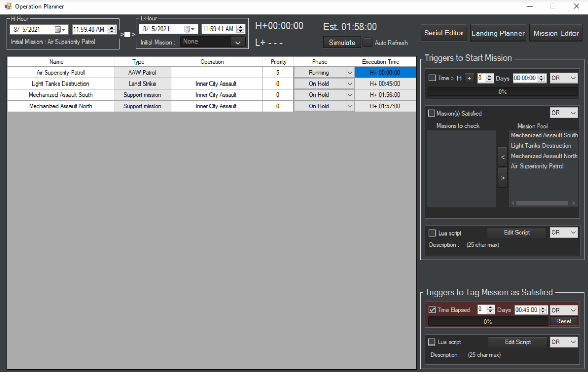The image size is (588, 373).
Task: Click the right arrow to return mission to pool
Action: pyautogui.click(x=502, y=177)
